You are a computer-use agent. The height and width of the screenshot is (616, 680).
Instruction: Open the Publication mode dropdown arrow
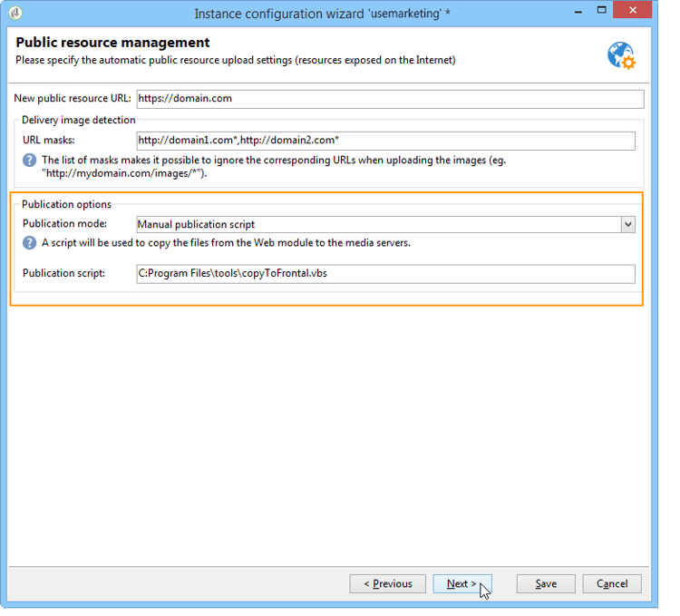pos(628,225)
